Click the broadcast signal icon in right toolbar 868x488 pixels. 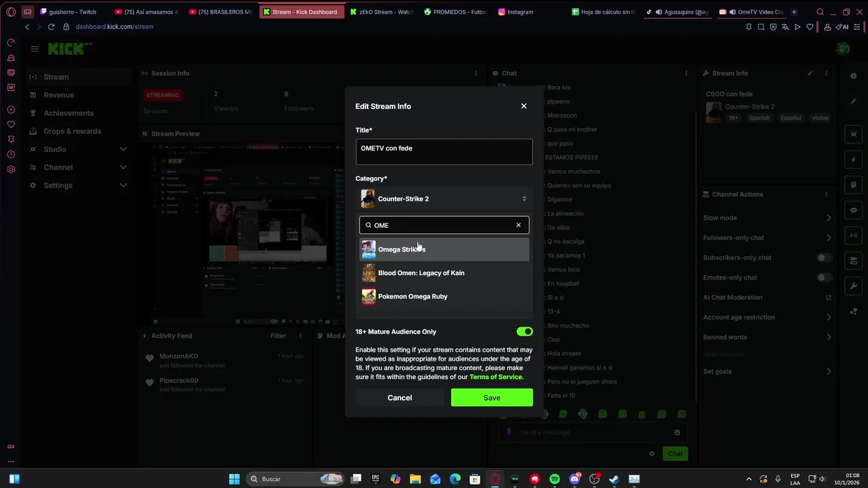pos(854,235)
